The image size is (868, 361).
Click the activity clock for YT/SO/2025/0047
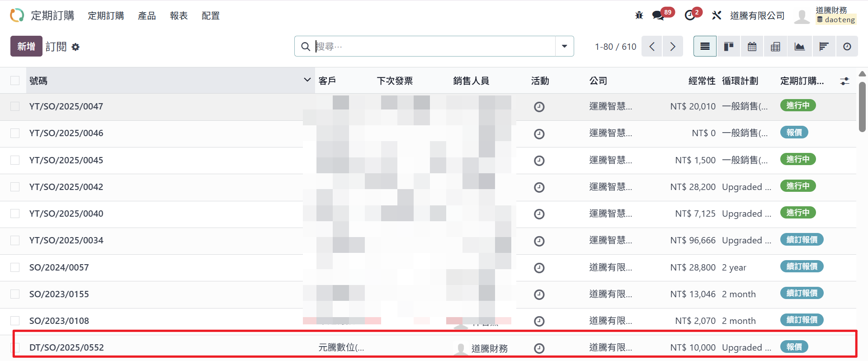point(539,107)
